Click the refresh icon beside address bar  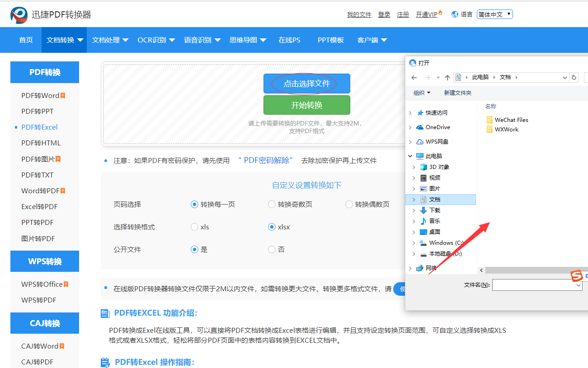(x=574, y=78)
